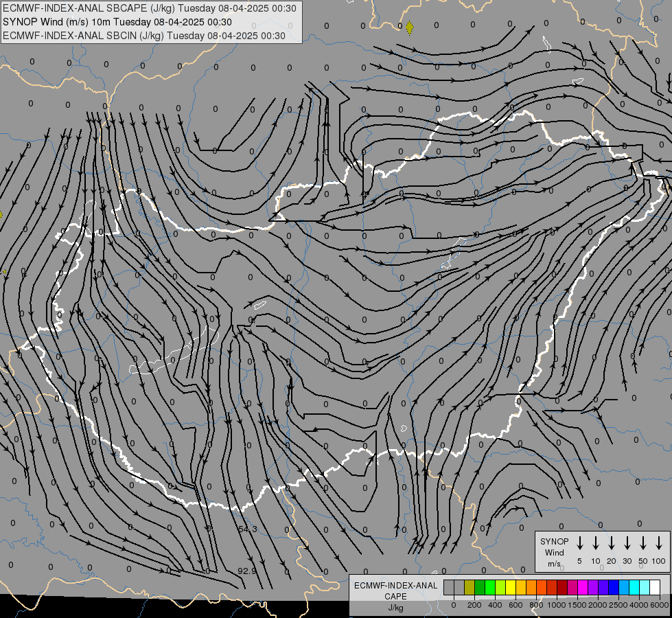This screenshot has height=618, width=672.
Task: Click the wind arrow above the 100 m/s label
Action: [659, 542]
